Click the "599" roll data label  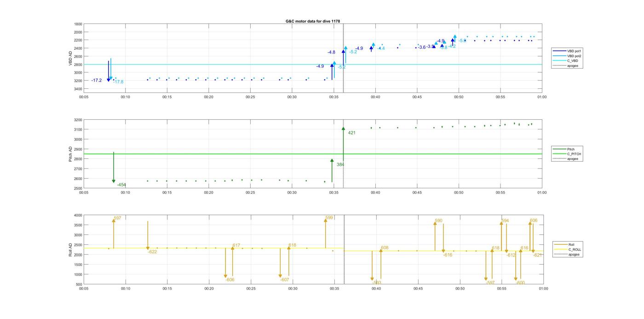click(x=329, y=218)
